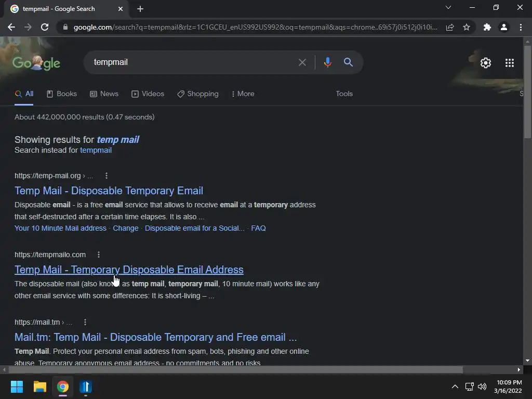
Task: Click the scroll-right arrow of the horizontal scrollbar
Action: (519, 369)
